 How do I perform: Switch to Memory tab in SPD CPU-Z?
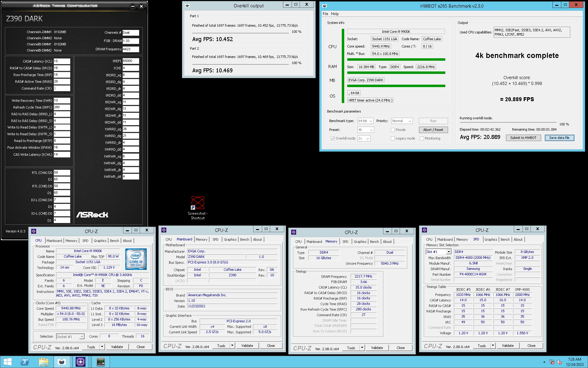(462, 240)
